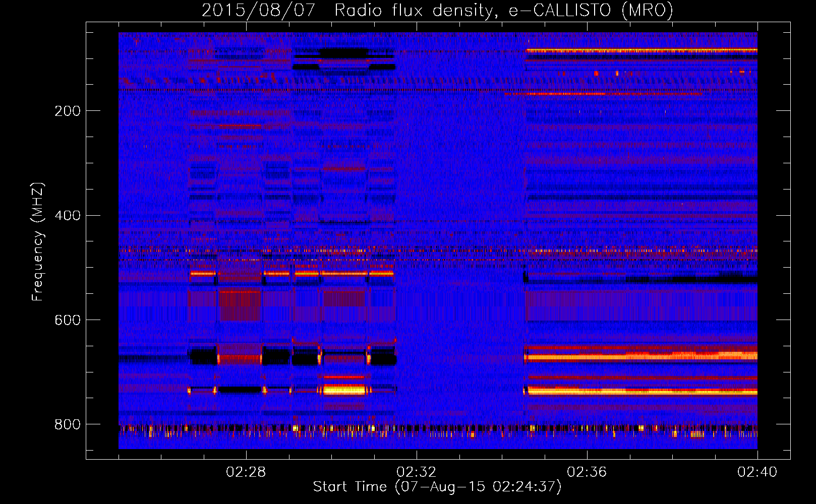Image resolution: width=816 pixels, height=504 pixels.
Task: Click the 600 frequency tick label
Action: click(68, 321)
